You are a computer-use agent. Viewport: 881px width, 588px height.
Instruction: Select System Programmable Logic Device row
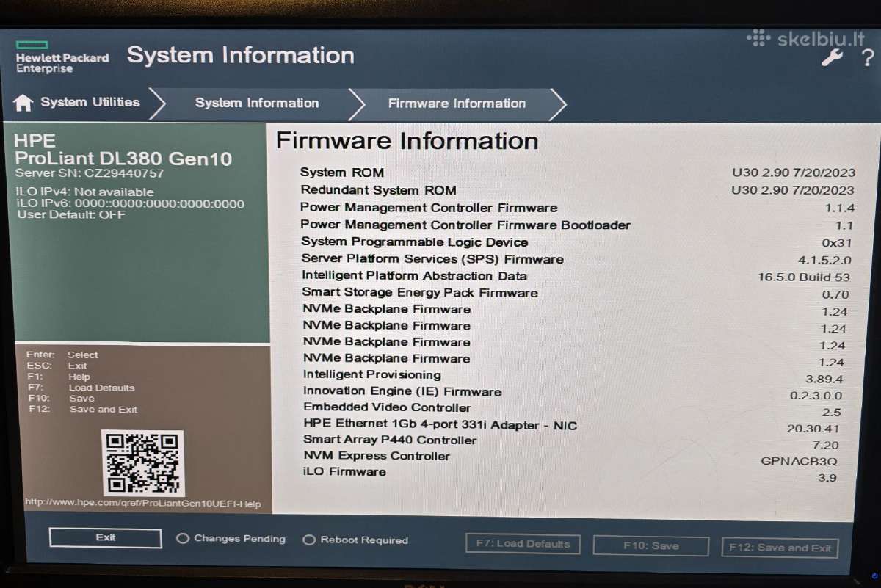(578, 242)
